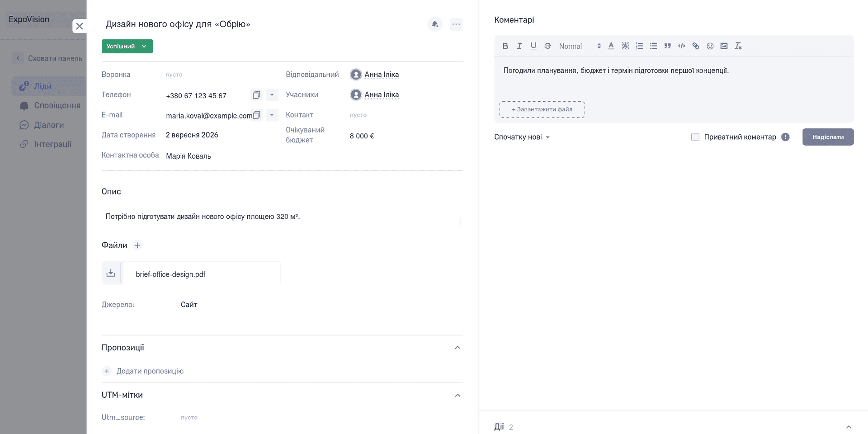The width and height of the screenshot is (868, 434).
Task: Open Ліди in the sidebar
Action: pyautogui.click(x=49, y=86)
